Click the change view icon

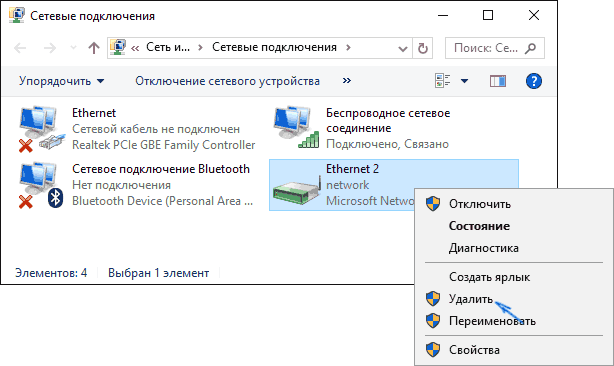[x=442, y=81]
